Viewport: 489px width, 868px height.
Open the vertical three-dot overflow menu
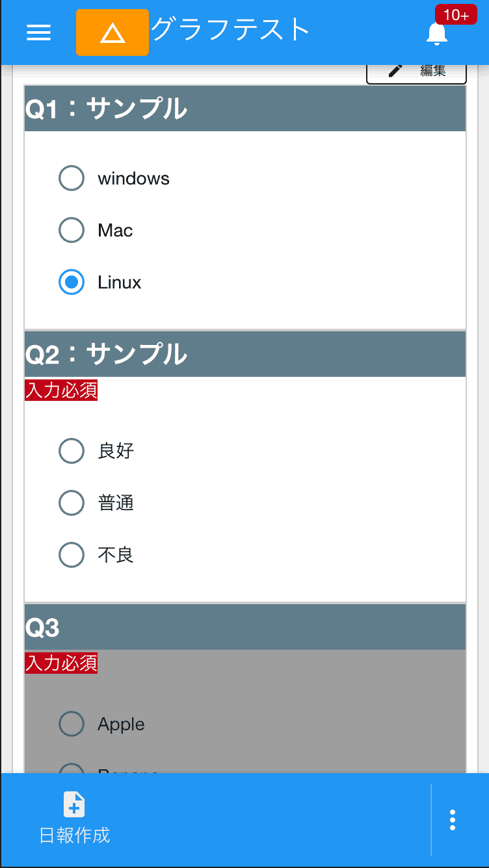click(452, 820)
